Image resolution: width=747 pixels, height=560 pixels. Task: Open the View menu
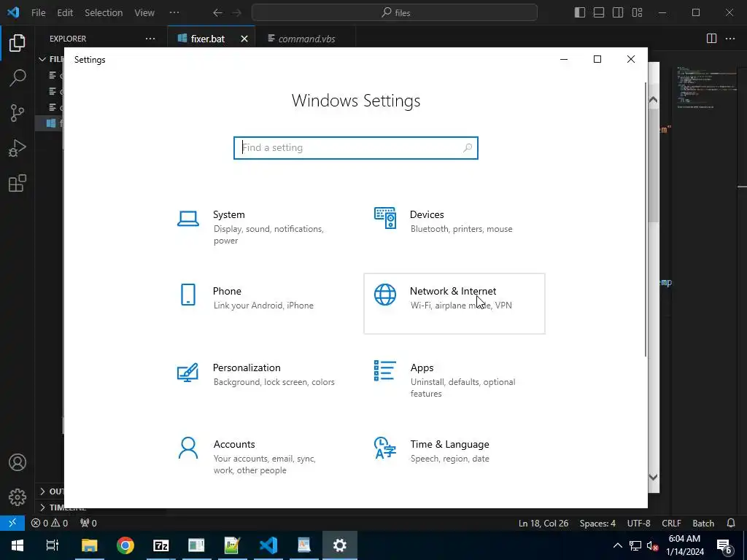pyautogui.click(x=144, y=13)
